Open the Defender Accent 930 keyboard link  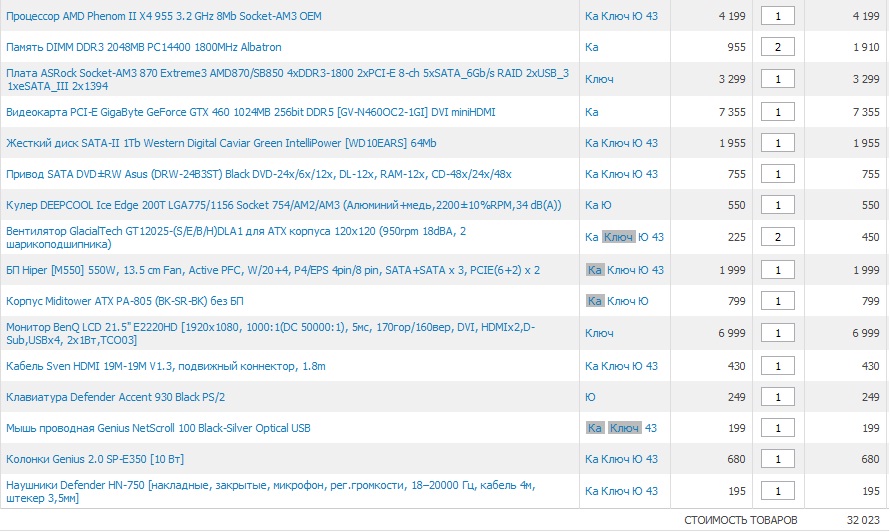[115, 397]
